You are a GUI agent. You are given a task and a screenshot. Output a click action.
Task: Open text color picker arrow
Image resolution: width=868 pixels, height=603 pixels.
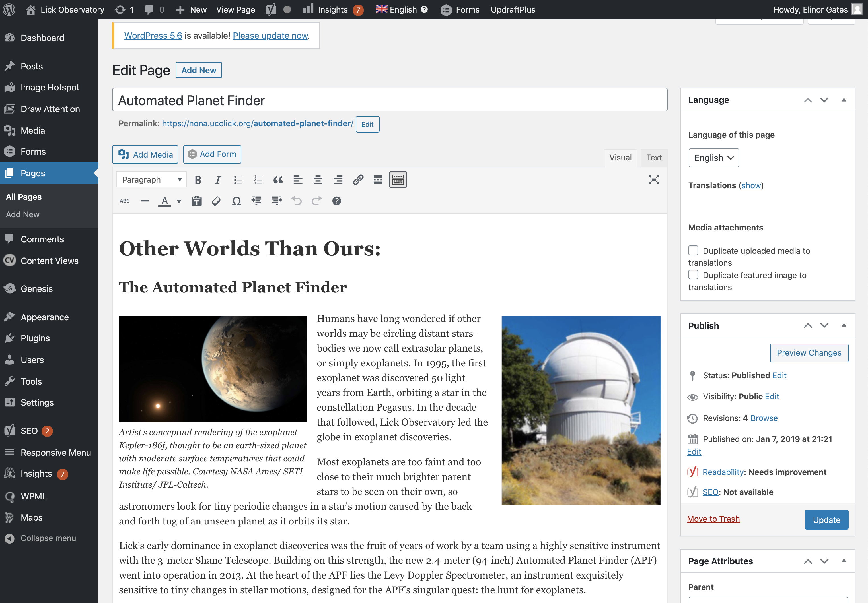[x=179, y=201]
